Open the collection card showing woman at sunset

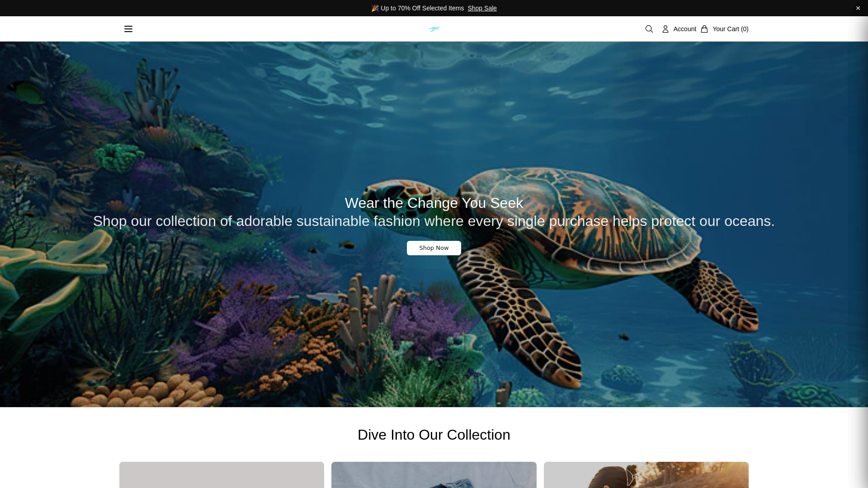pyautogui.click(x=646, y=475)
